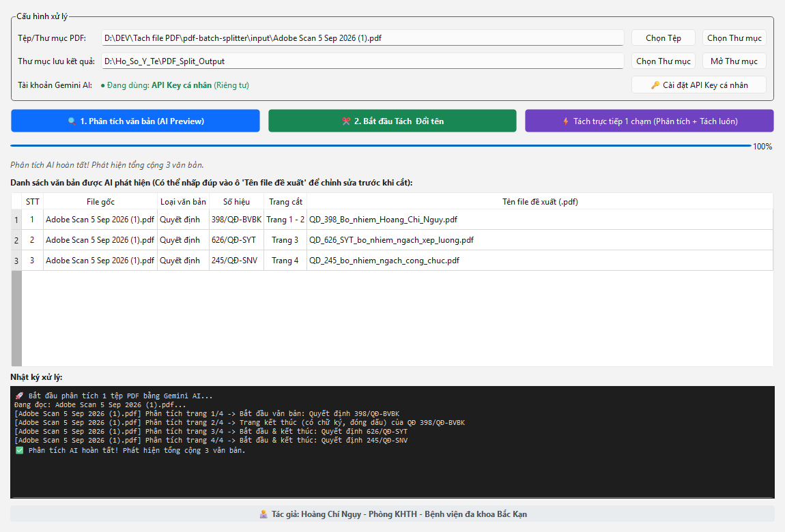Sort by the File gốc column header

[100, 201]
